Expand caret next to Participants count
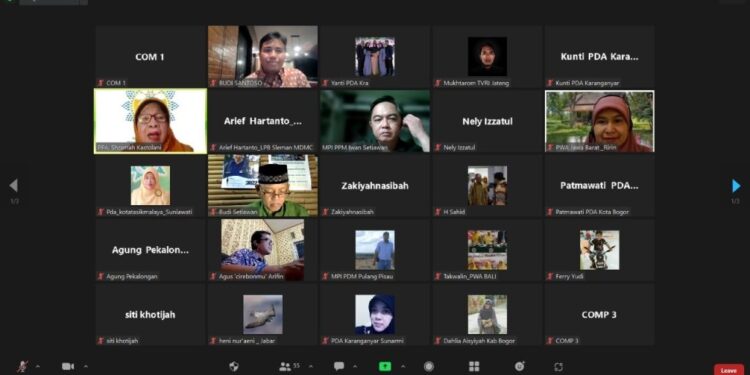The height and width of the screenshot is (375, 750). pyautogui.click(x=311, y=366)
